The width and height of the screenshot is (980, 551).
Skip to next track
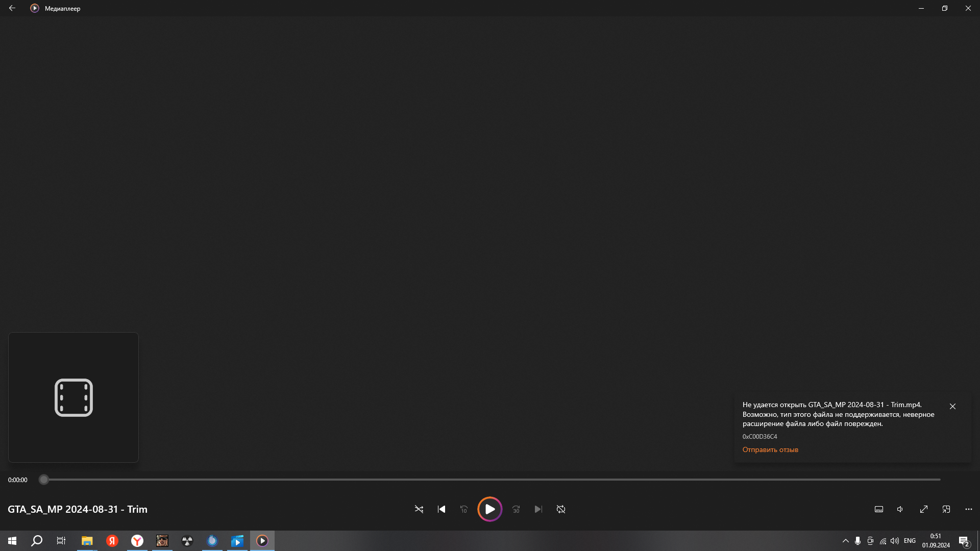click(538, 509)
